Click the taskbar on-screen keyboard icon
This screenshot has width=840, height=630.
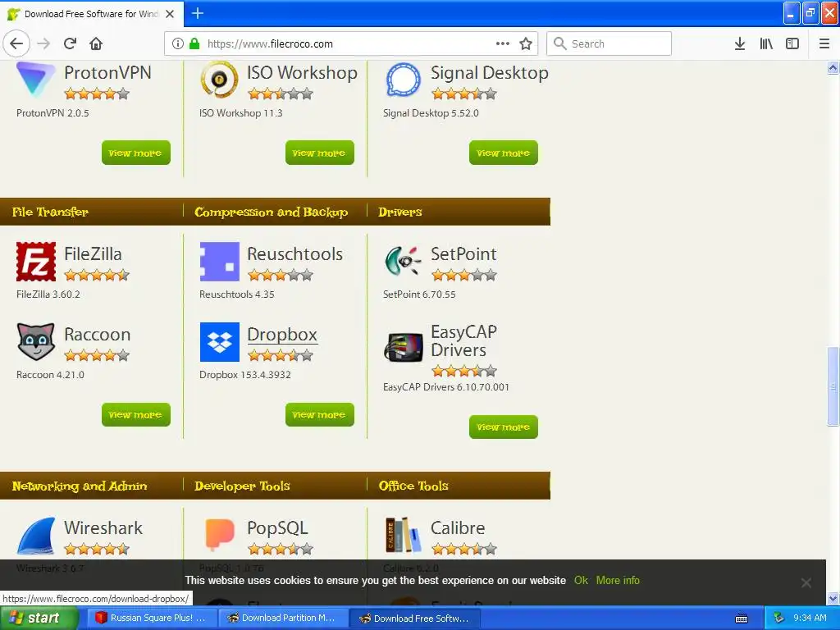click(742, 619)
